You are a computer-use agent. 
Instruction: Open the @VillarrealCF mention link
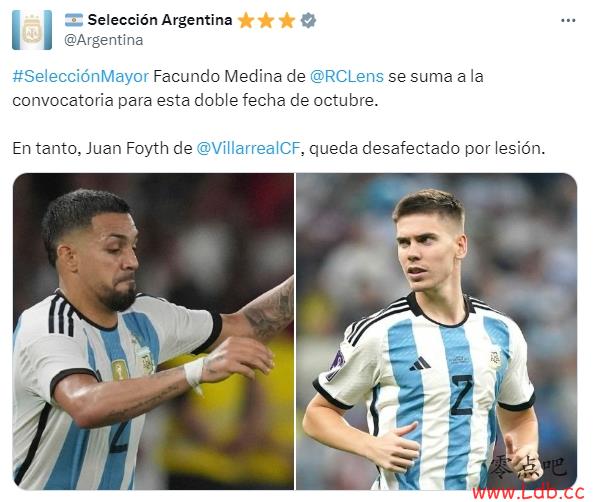[248, 148]
